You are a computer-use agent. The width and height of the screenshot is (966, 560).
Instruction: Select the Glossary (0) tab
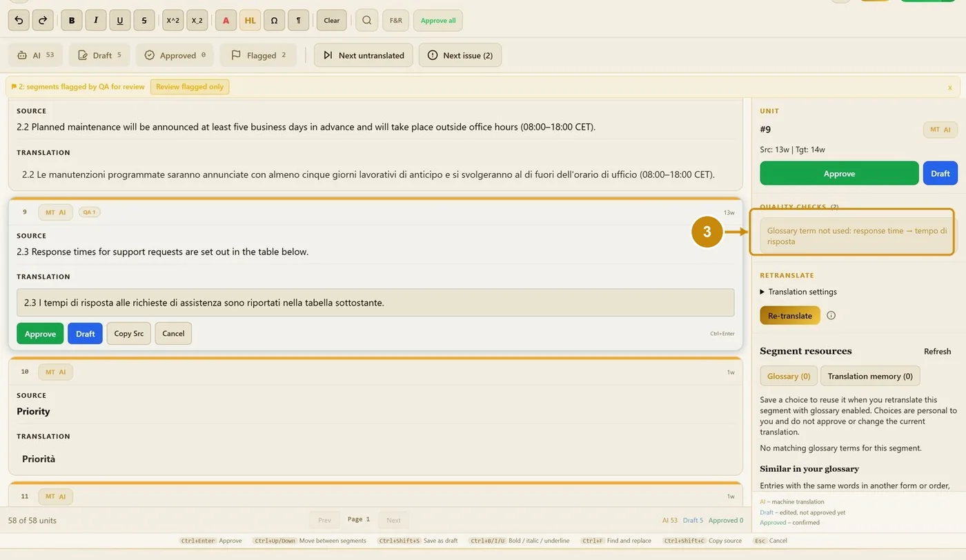point(789,376)
